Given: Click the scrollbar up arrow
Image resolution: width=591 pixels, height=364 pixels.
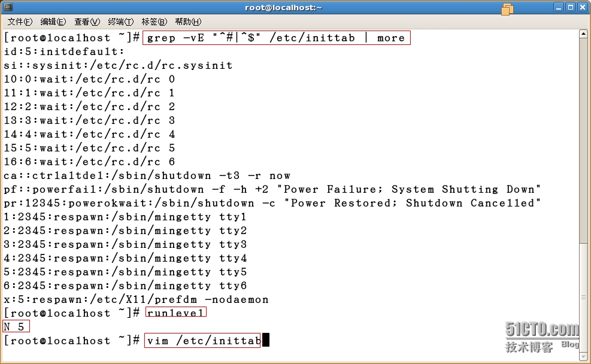Looking at the screenshot, I should click(x=583, y=34).
